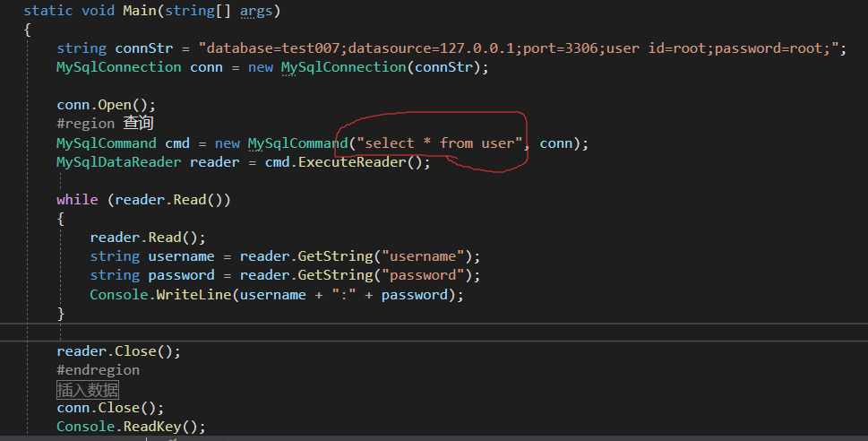Select the args parameter in Main

(x=256, y=11)
